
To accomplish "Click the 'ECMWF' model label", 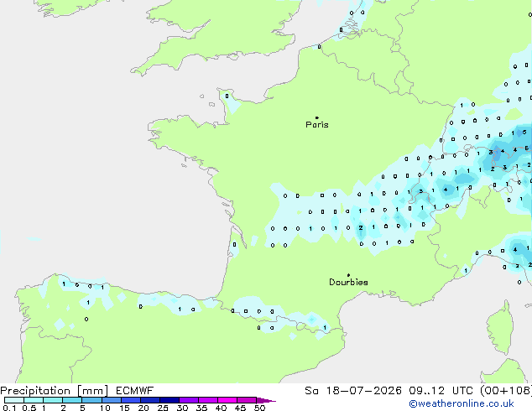I will coord(135,391).
